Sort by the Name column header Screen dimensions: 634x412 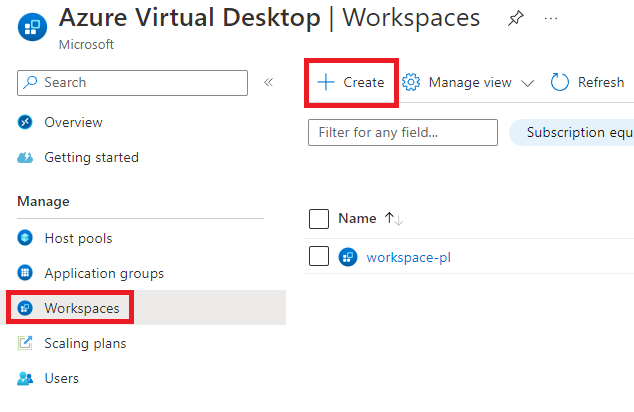coord(357,218)
